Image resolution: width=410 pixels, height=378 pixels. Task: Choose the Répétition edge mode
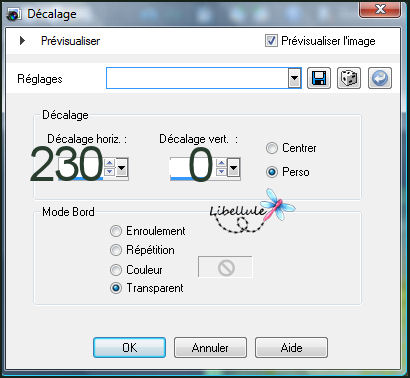(x=116, y=250)
